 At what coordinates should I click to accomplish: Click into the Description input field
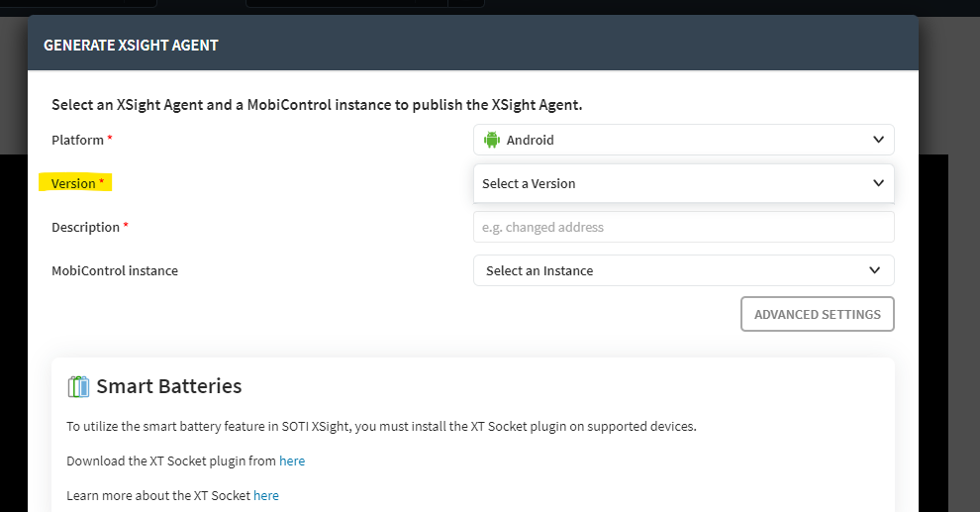(684, 227)
